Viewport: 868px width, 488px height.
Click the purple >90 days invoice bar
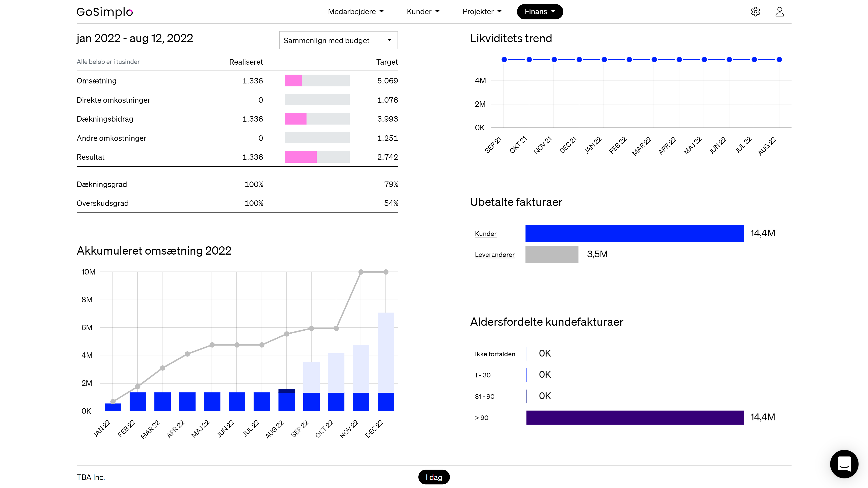635,417
